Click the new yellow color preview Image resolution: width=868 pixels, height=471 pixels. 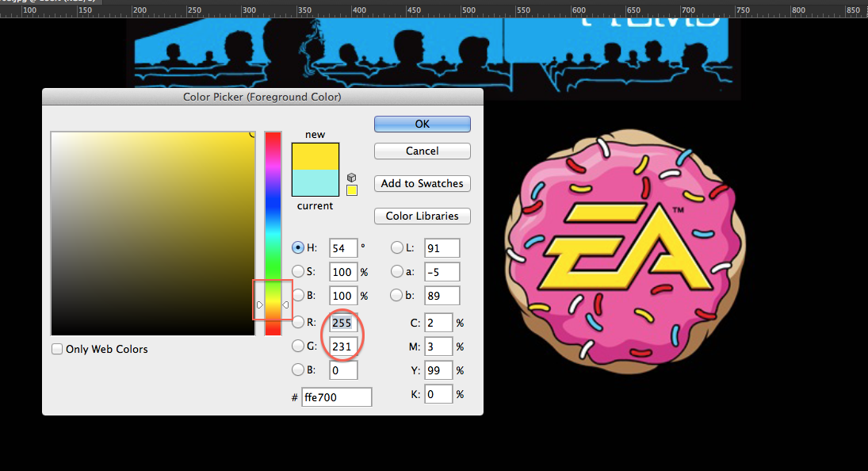tap(315, 157)
